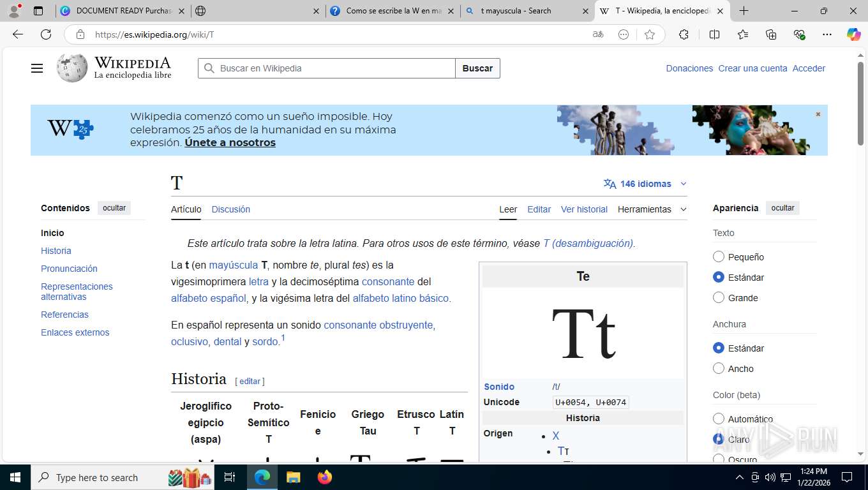Launch the Copilot sidebar icon

[x=854, y=34]
